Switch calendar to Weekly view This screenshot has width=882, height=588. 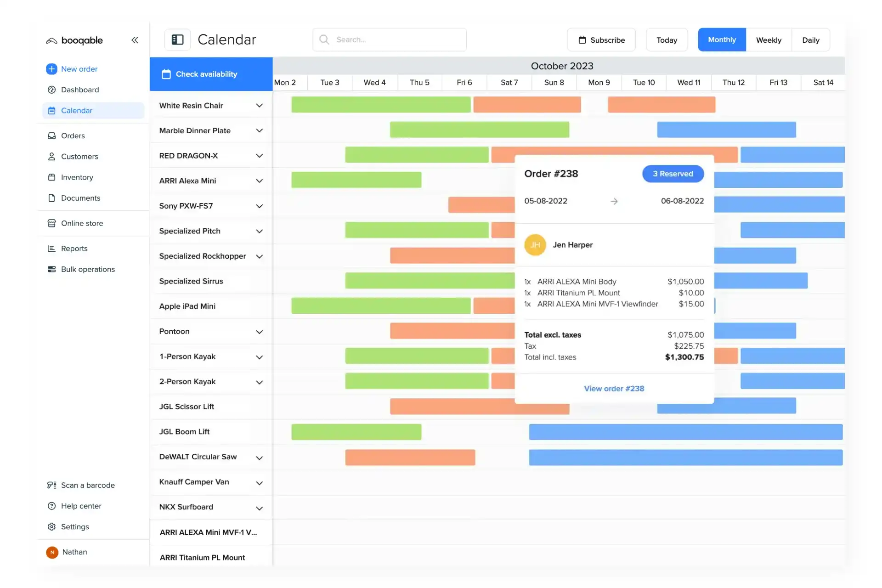[x=769, y=40]
